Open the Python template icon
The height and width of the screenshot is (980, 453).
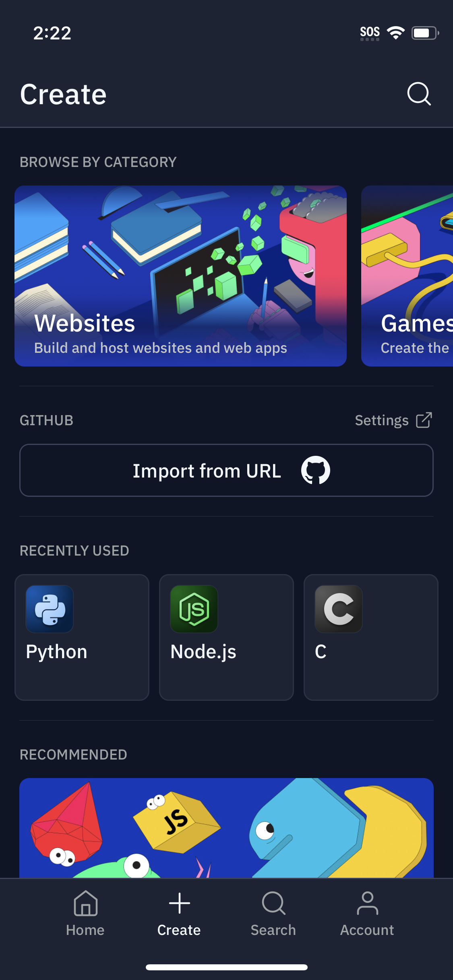(50, 609)
